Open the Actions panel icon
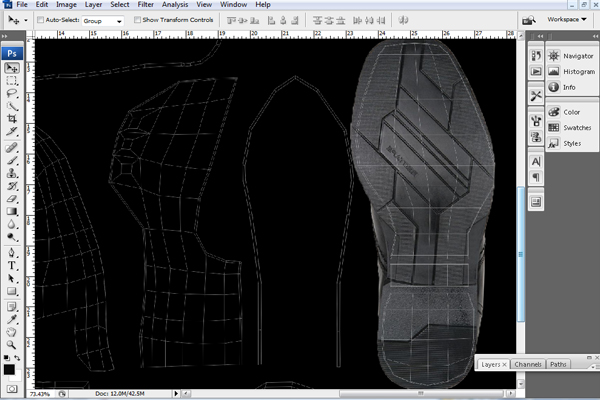The image size is (600, 400). point(536,72)
